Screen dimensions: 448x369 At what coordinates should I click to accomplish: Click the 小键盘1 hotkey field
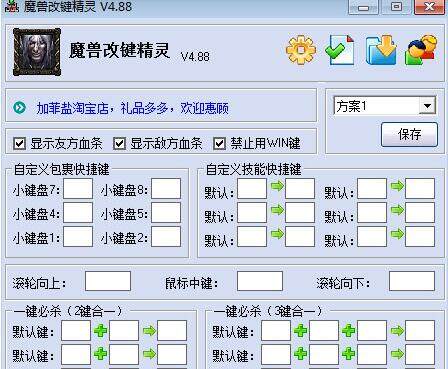point(78,237)
